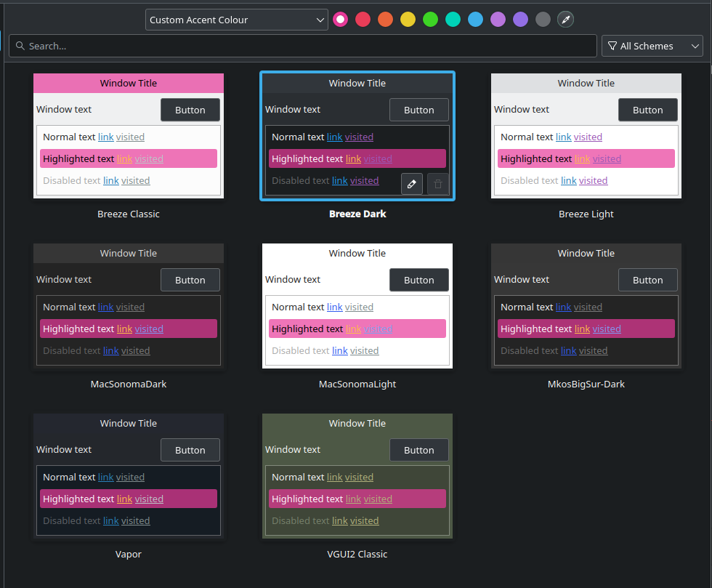Click the Vapor label text
Image resolution: width=712 pixels, height=588 pixels.
[x=129, y=554]
